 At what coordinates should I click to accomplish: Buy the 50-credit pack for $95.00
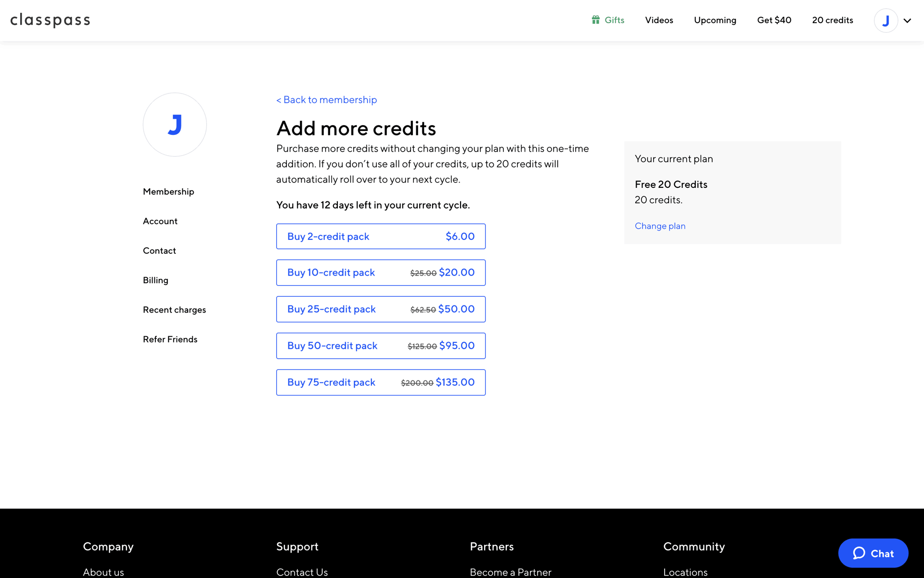click(381, 346)
